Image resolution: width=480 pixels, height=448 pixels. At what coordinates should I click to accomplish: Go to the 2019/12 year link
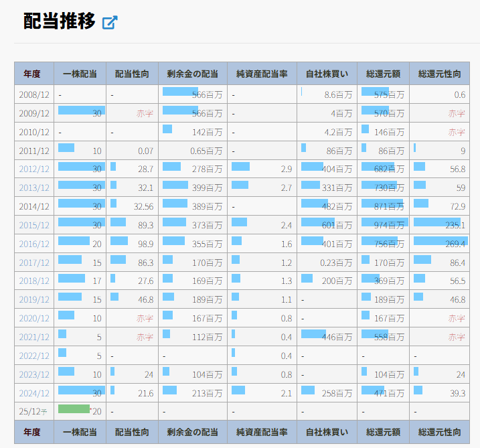(x=34, y=301)
